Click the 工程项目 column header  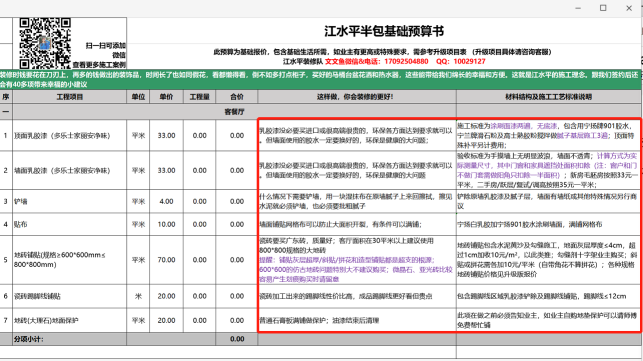coord(70,97)
